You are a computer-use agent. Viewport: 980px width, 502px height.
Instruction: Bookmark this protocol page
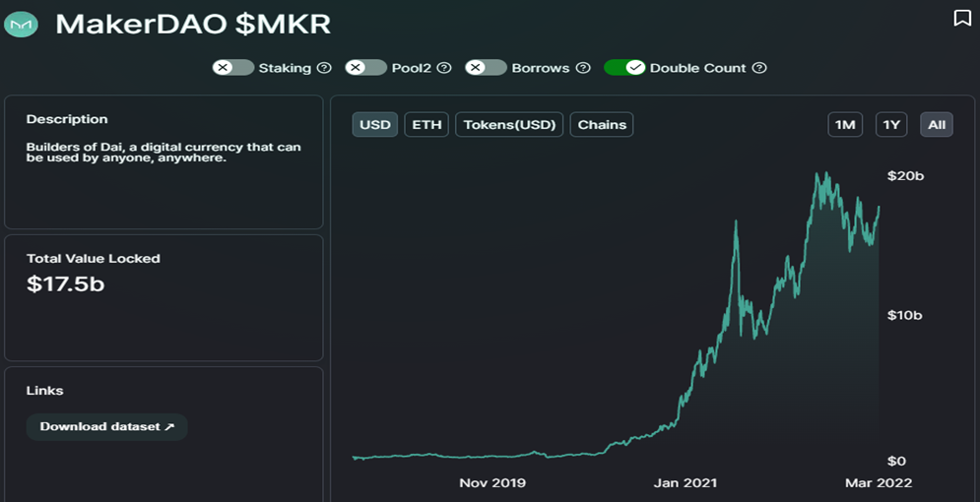(x=962, y=19)
